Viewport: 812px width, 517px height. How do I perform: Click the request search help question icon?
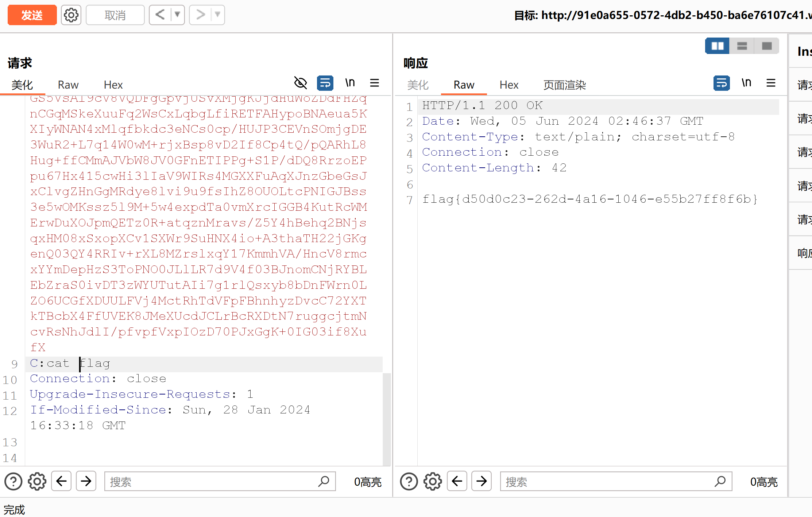13,482
